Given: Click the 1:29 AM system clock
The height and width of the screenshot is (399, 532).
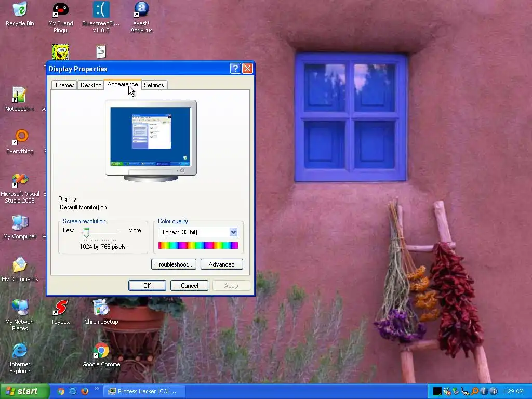Looking at the screenshot, I should pyautogui.click(x=513, y=391).
